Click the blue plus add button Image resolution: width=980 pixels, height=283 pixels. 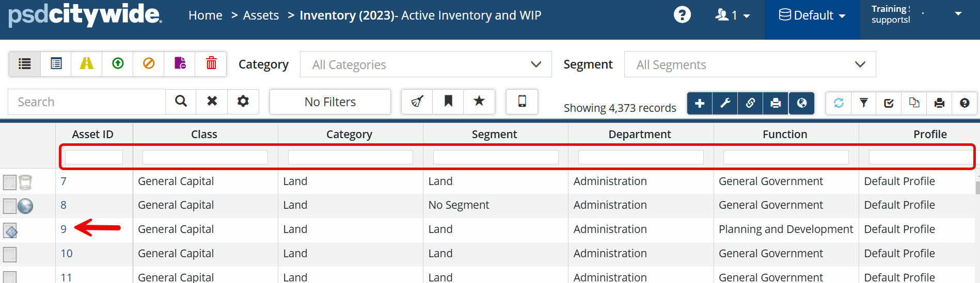[x=700, y=103]
